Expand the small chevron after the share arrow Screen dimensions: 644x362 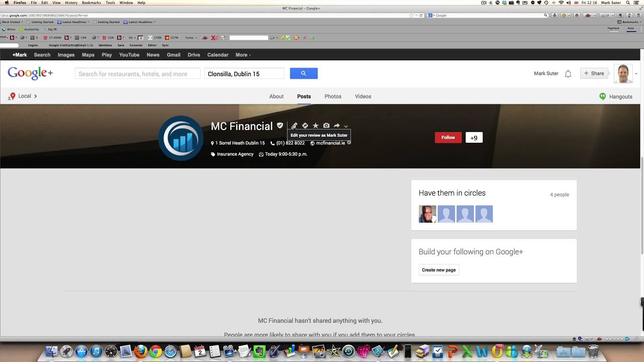click(346, 126)
